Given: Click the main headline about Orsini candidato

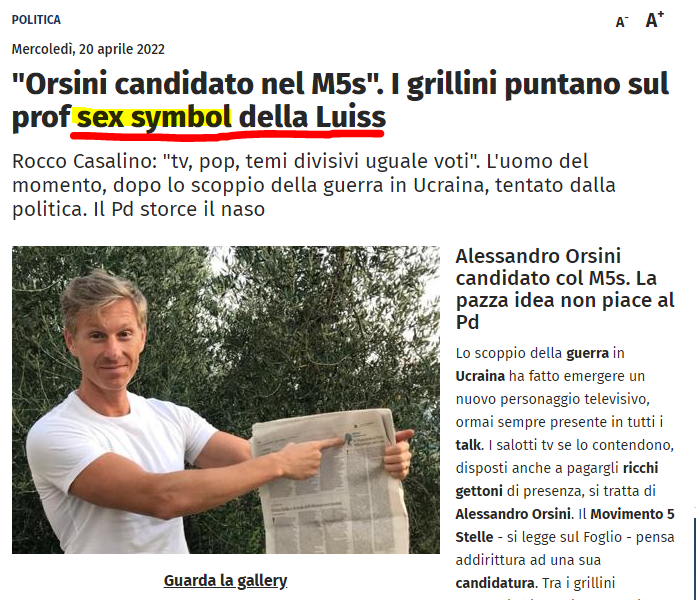Looking at the screenshot, I should [x=340, y=100].
